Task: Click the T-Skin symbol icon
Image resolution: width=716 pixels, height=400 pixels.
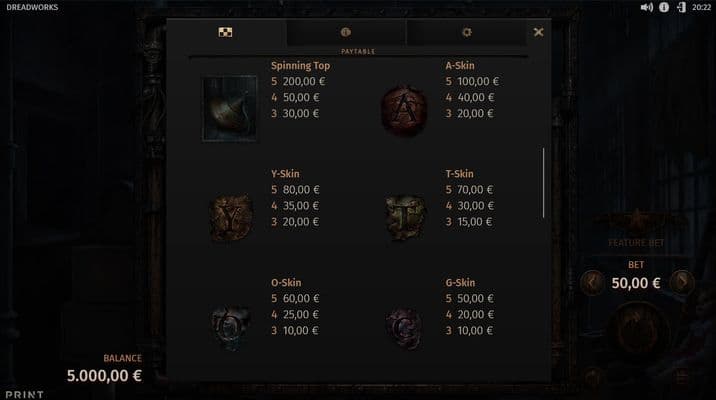Action: click(405, 218)
